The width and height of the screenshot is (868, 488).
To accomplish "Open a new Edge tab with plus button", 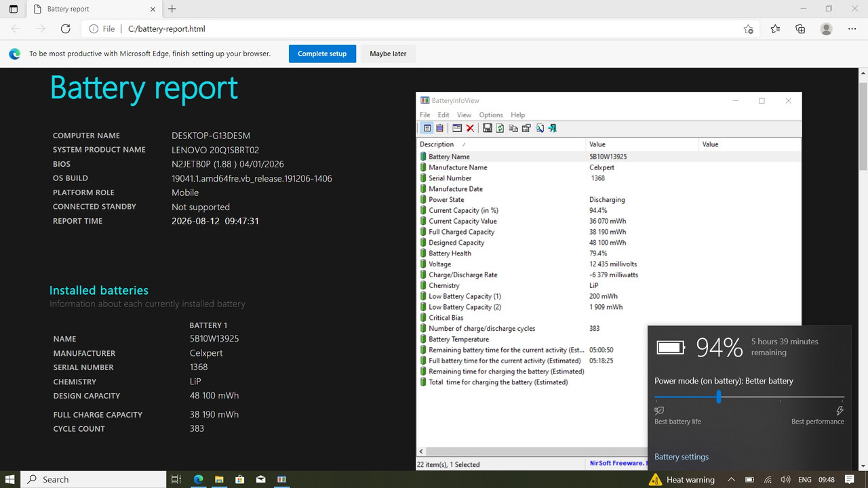I will tap(172, 9).
